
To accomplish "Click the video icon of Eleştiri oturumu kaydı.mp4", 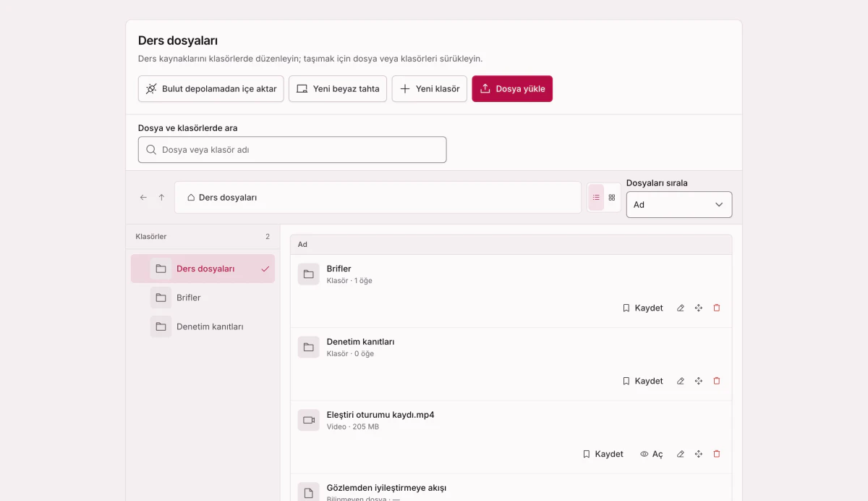I will [x=309, y=421].
